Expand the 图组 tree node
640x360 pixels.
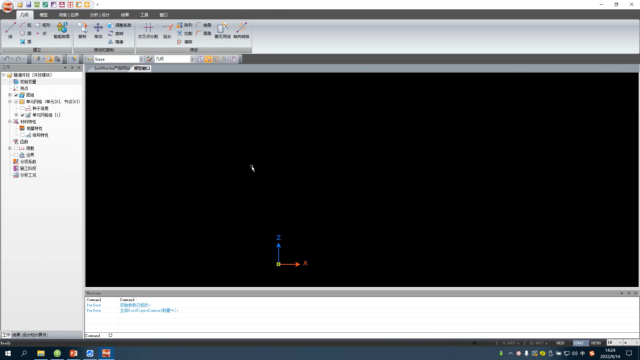click(x=10, y=95)
